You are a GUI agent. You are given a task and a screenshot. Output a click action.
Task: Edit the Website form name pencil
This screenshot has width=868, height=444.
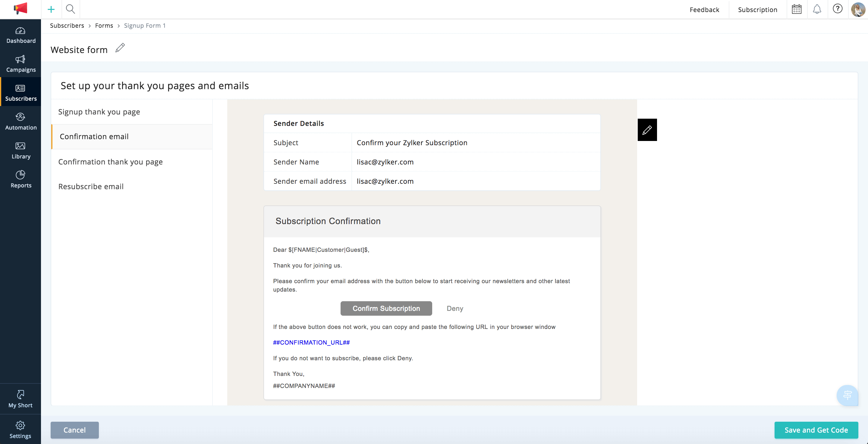pyautogui.click(x=120, y=48)
